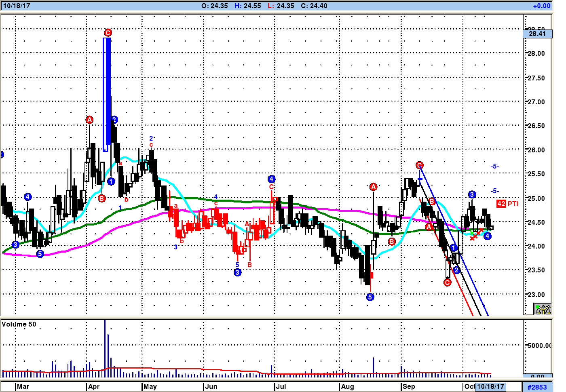Select the blue circled 4 above the July candle
This screenshot has height=392, width=566.
pos(271,179)
